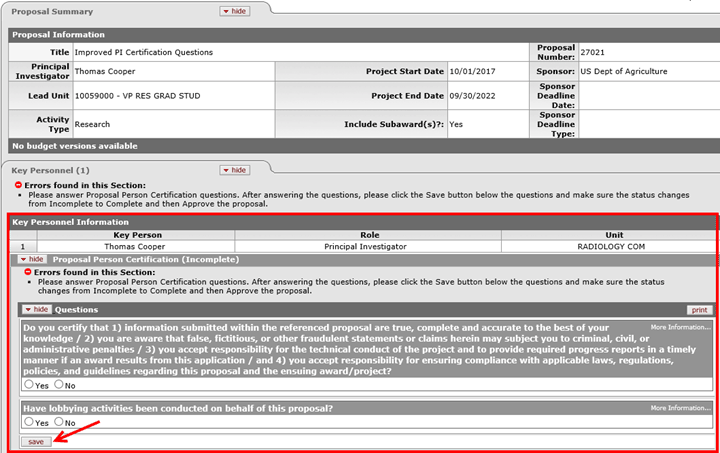Click the proposal number 27021
Screen dimensions: 720x453
pyautogui.click(x=592, y=52)
